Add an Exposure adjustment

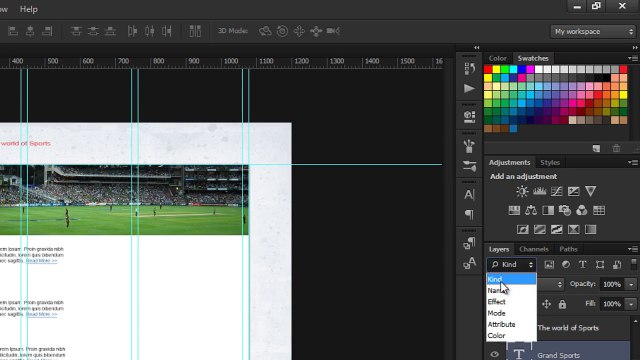click(x=573, y=191)
